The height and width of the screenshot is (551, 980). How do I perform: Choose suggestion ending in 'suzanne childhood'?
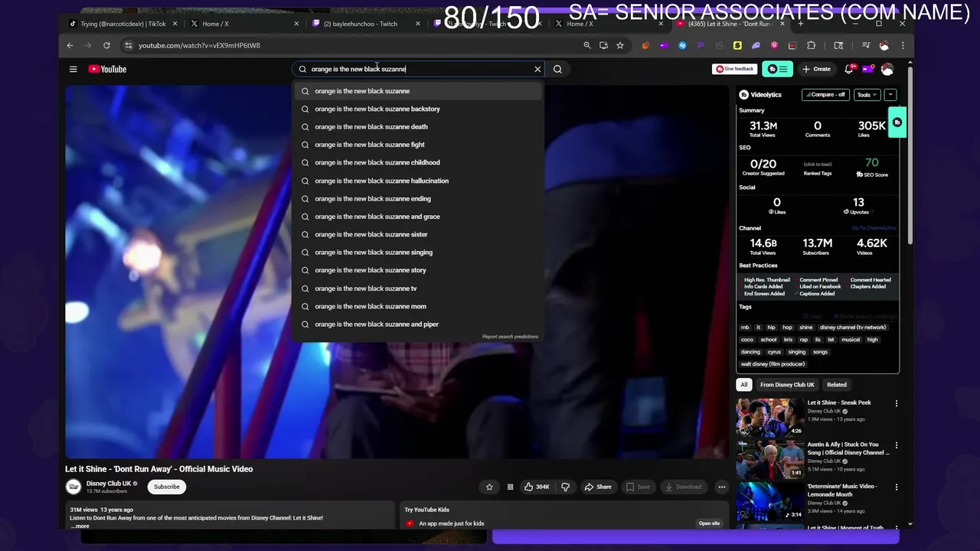[418, 162]
